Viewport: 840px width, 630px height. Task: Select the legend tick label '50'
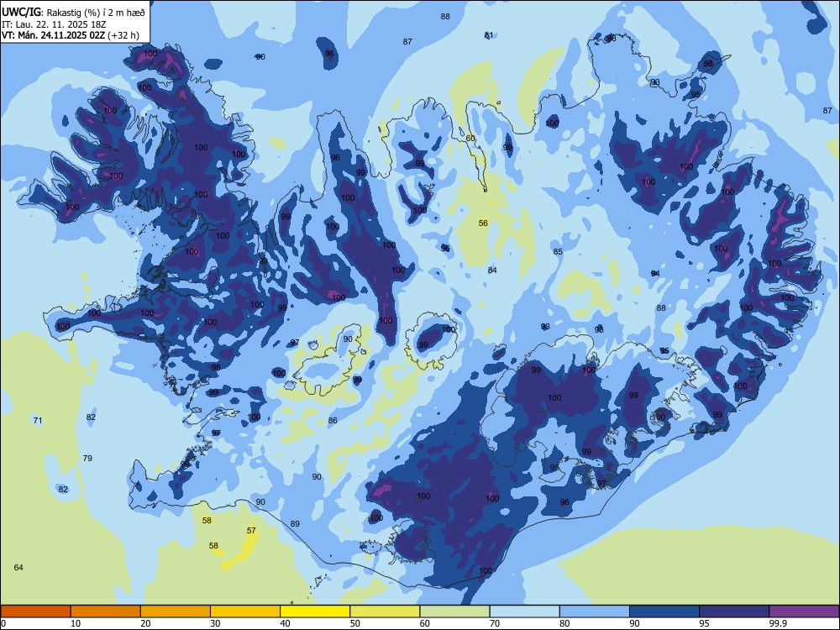tap(354, 623)
